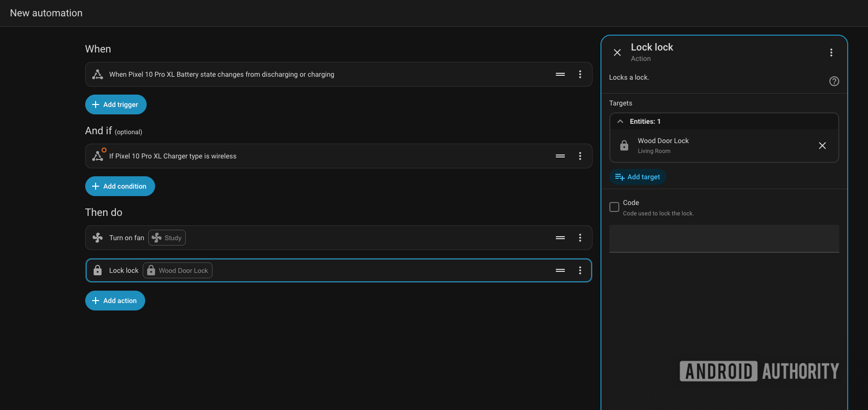Open Lock lock row overflow menu

(x=580, y=270)
